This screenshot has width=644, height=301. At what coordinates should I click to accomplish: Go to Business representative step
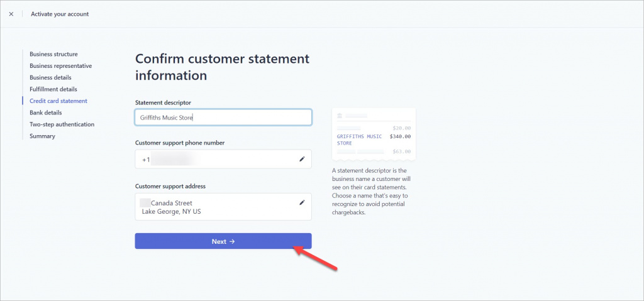61,66
